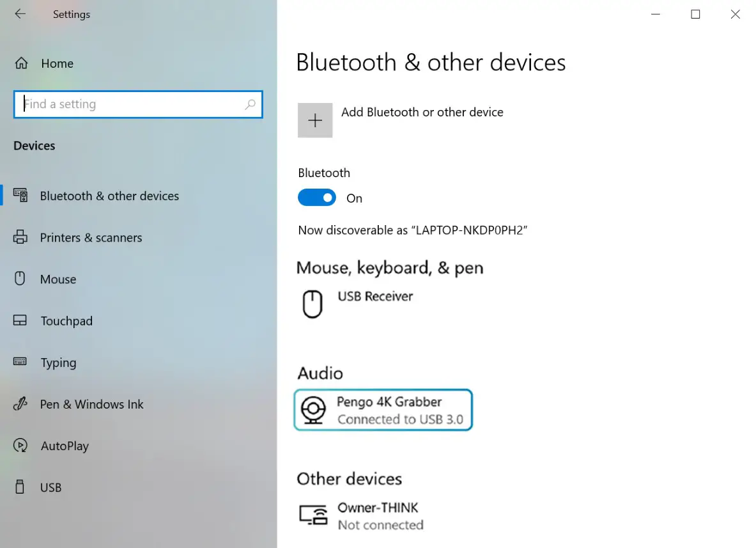756x548 pixels.
Task: Click the Home icon in sidebar
Action: click(x=21, y=63)
